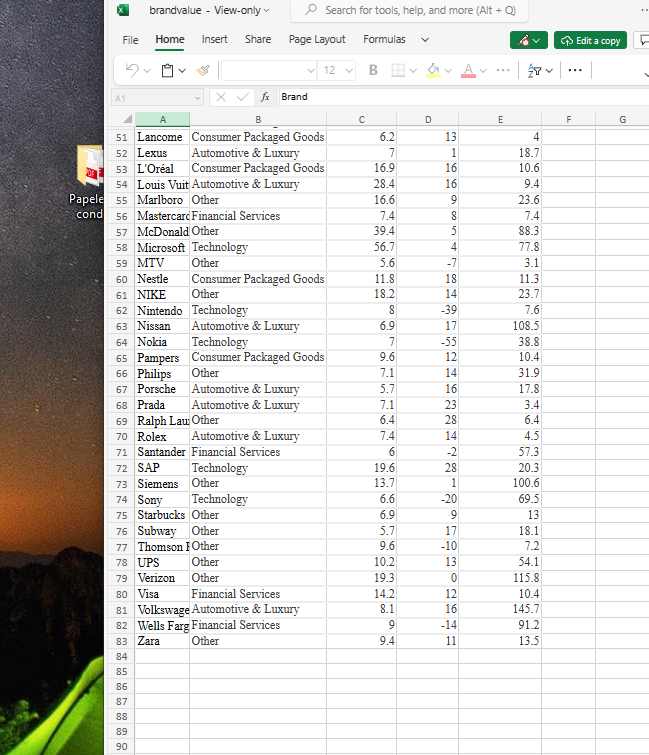
Task: Select column A header
Action: coord(163,119)
